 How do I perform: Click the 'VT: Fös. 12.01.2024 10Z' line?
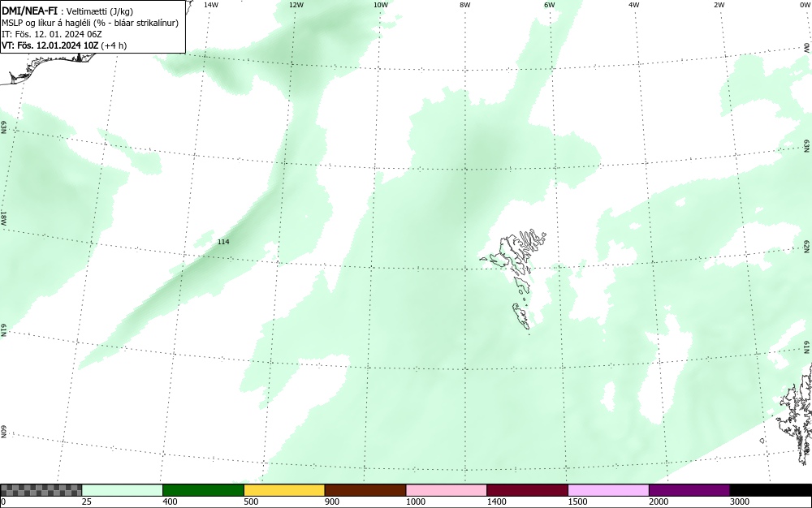pyautogui.click(x=64, y=45)
